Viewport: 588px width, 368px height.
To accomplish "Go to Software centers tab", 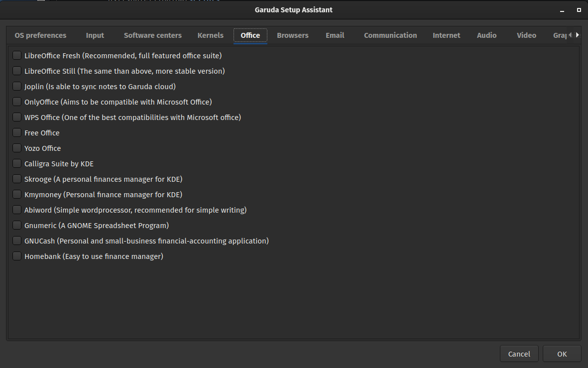I will pos(153,35).
